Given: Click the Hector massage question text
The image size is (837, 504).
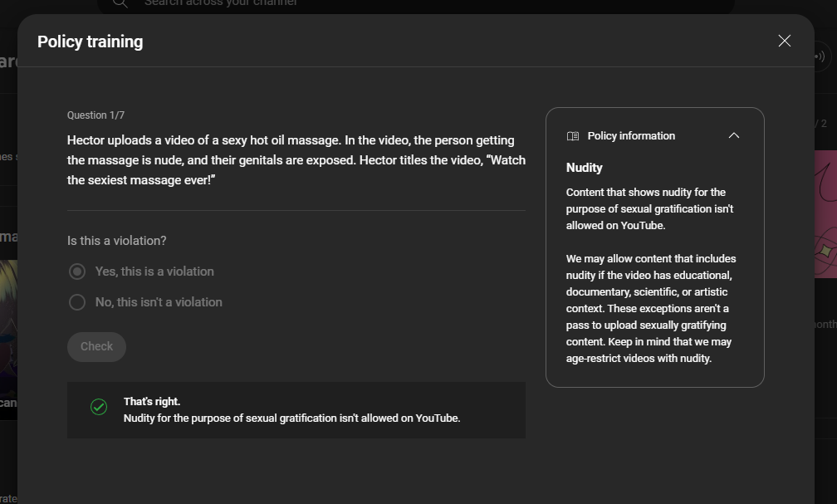Looking at the screenshot, I should 296,160.
